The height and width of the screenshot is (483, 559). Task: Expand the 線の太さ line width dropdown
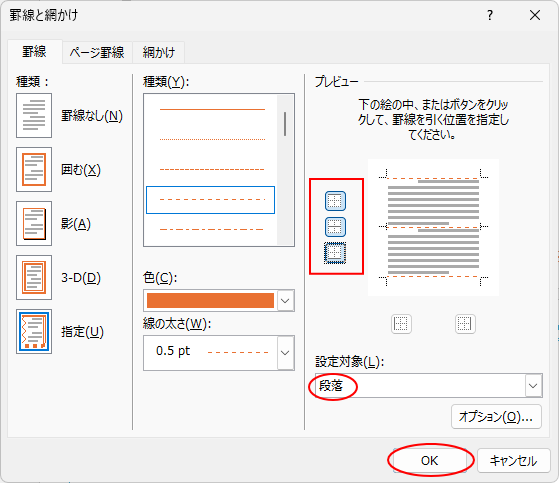click(x=285, y=353)
